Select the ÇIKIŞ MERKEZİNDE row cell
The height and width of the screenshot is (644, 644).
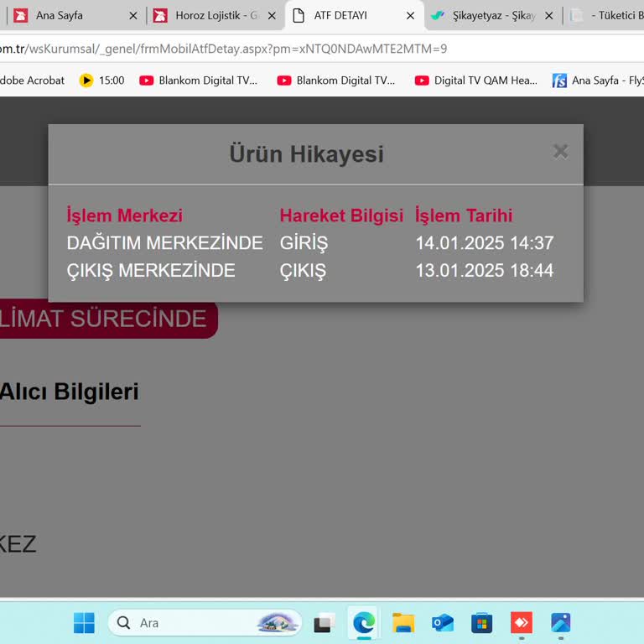[x=151, y=271]
